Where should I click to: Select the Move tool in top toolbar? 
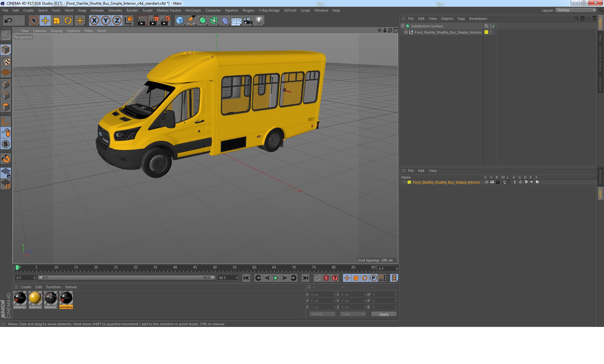tap(45, 21)
